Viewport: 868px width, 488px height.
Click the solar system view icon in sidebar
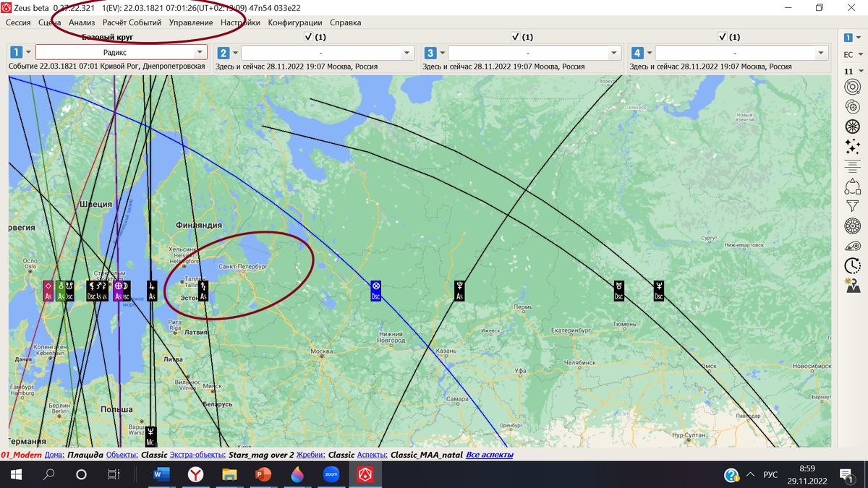(851, 87)
